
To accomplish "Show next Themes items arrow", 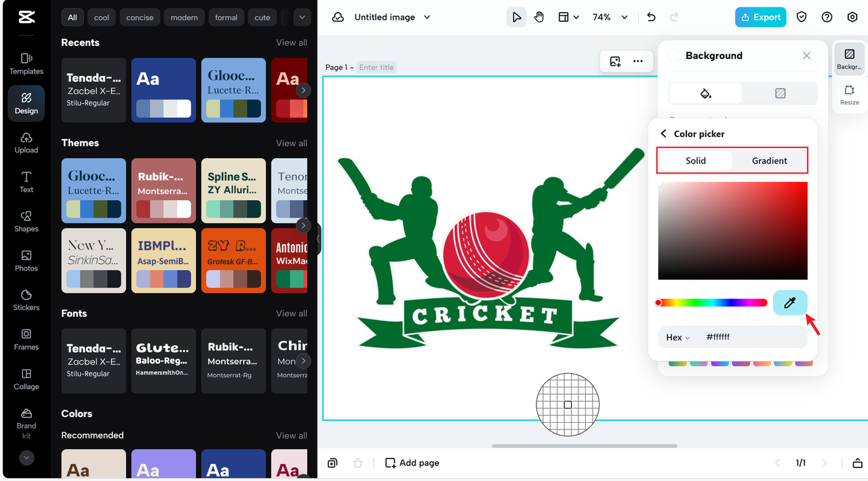I will pyautogui.click(x=304, y=225).
